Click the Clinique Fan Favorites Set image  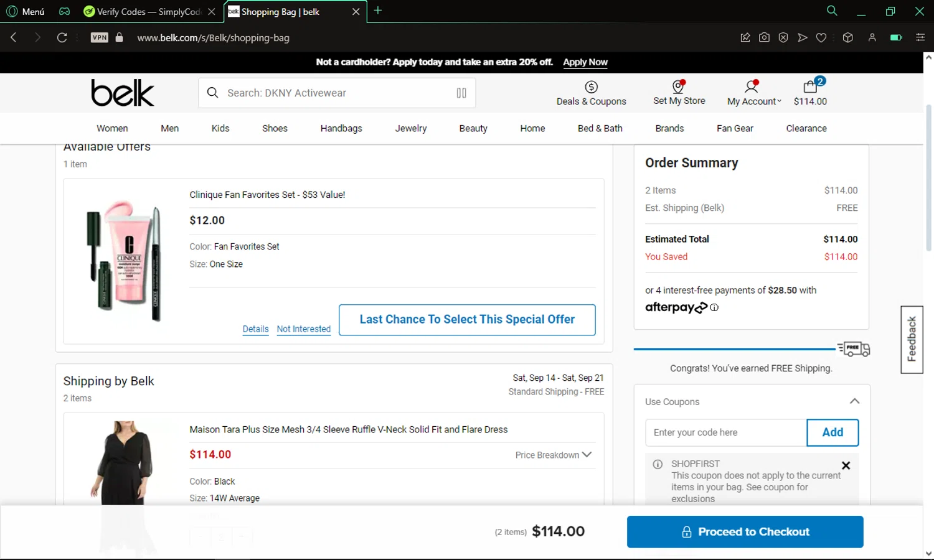pos(125,260)
